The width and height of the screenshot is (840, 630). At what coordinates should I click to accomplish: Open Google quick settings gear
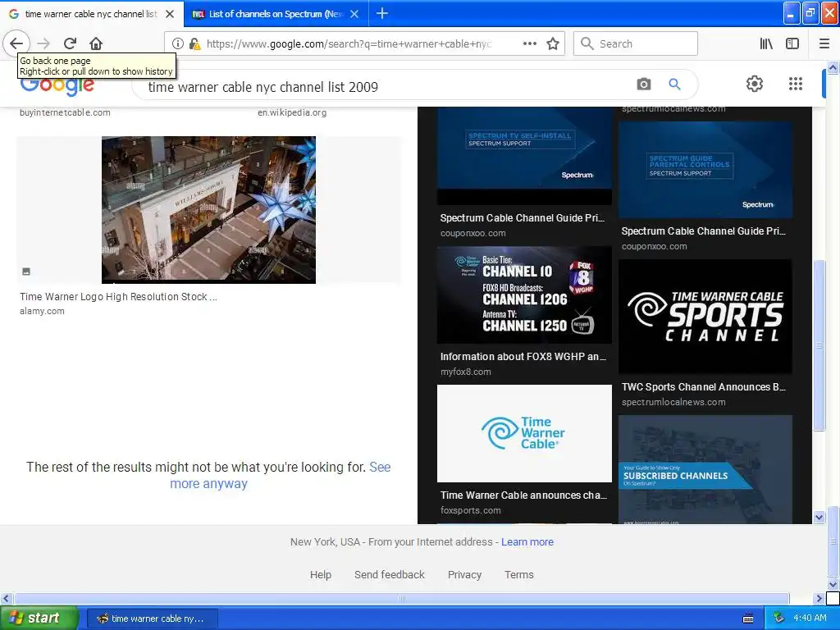pyautogui.click(x=755, y=84)
